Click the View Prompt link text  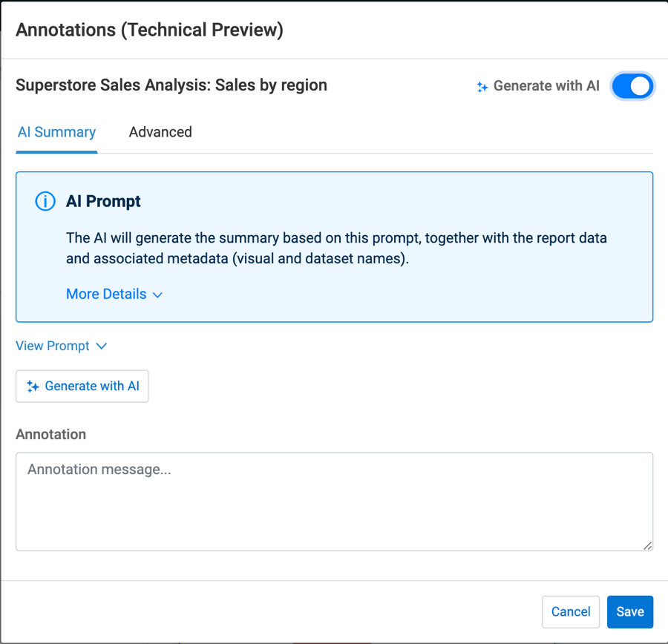point(53,346)
